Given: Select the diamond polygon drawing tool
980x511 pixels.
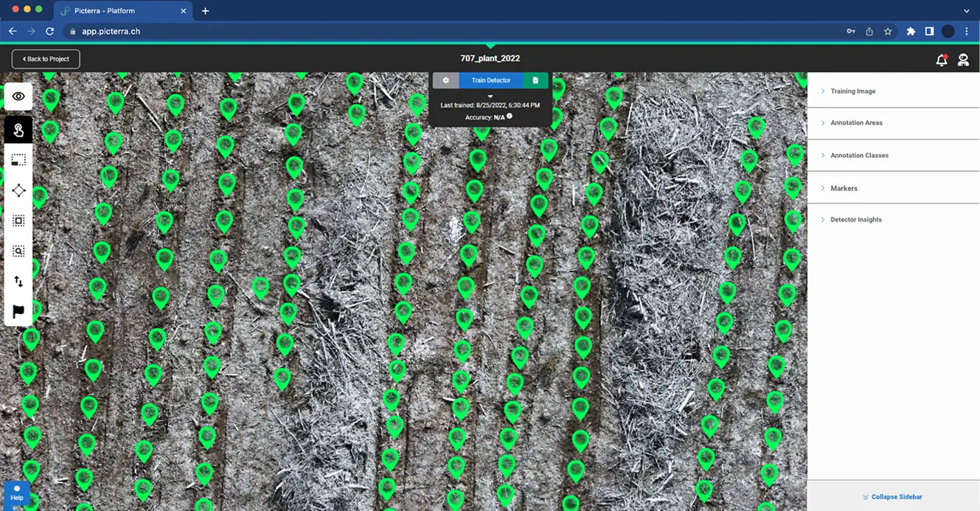Looking at the screenshot, I should [x=18, y=191].
